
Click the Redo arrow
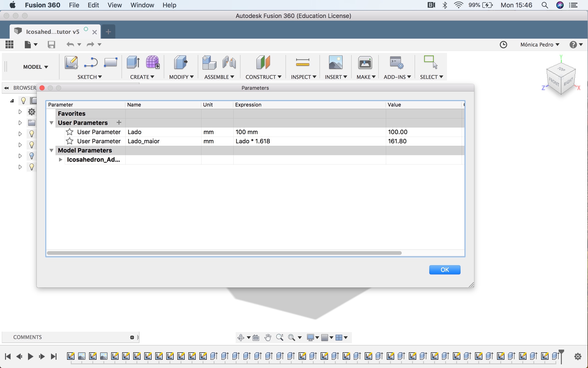90,45
